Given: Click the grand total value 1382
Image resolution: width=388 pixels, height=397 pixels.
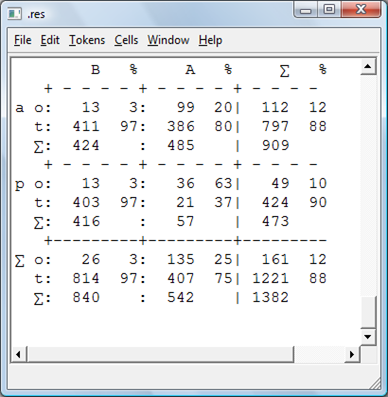Looking at the screenshot, I should pyautogui.click(x=270, y=297).
